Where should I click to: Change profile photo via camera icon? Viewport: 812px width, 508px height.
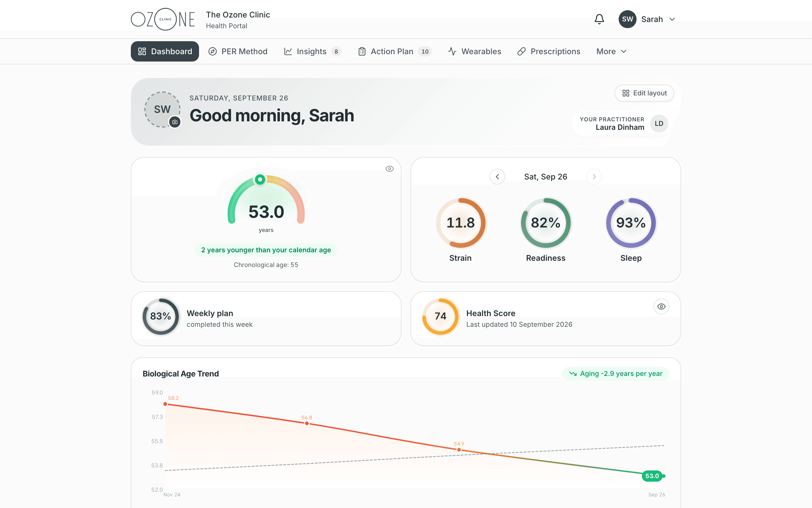tap(175, 122)
